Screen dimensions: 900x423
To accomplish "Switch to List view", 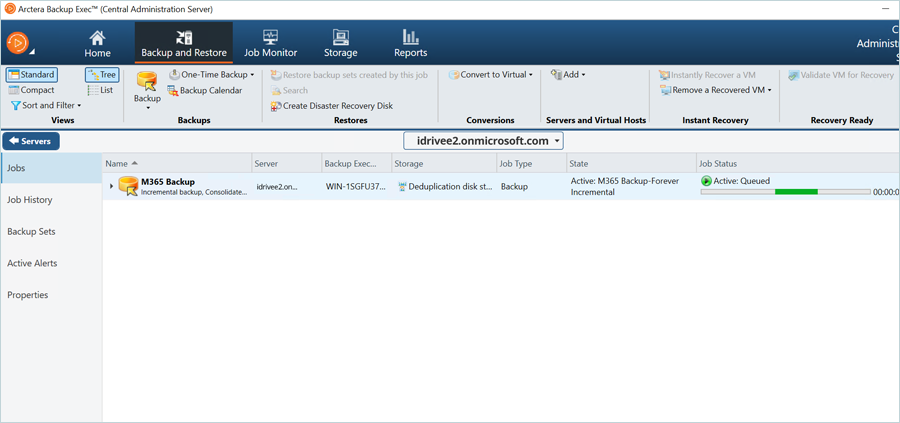I will pyautogui.click(x=100, y=90).
